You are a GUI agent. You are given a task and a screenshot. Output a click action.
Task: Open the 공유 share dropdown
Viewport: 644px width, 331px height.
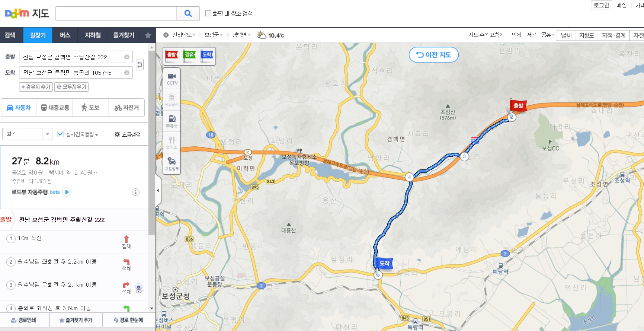click(x=548, y=35)
